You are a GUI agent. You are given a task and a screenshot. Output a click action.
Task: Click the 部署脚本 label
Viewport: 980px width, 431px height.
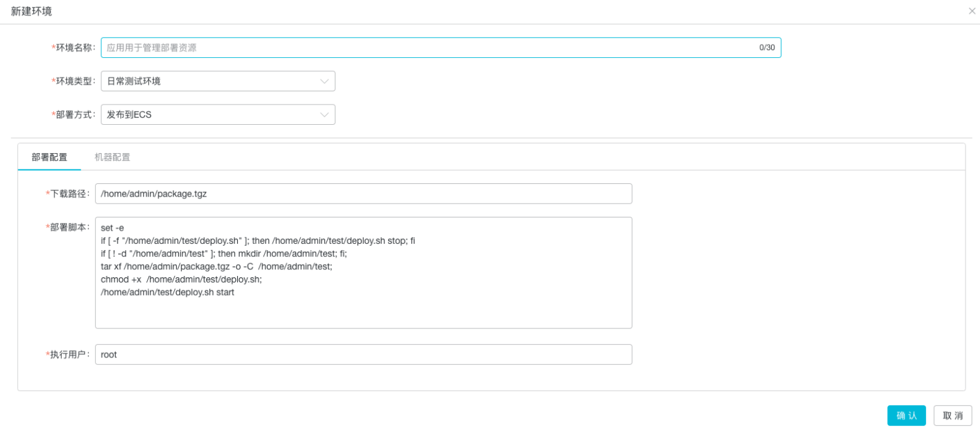point(68,227)
